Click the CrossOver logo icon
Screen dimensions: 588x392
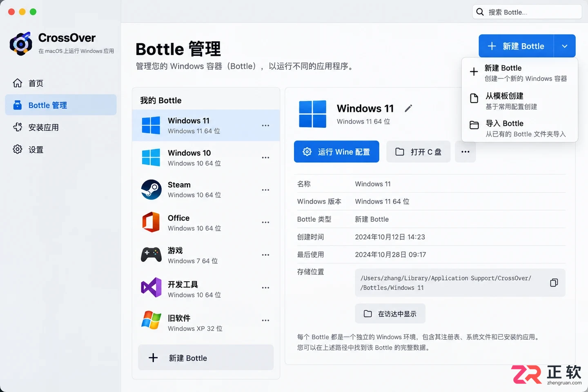click(x=21, y=44)
